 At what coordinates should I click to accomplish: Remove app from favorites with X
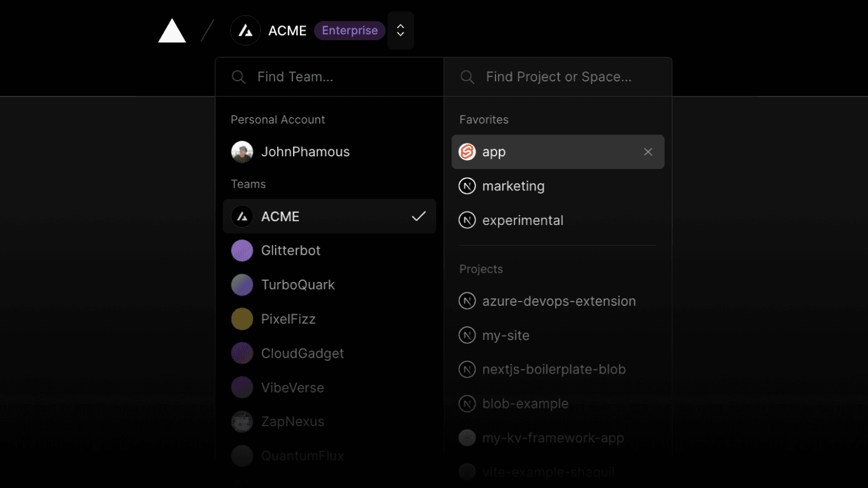point(648,152)
